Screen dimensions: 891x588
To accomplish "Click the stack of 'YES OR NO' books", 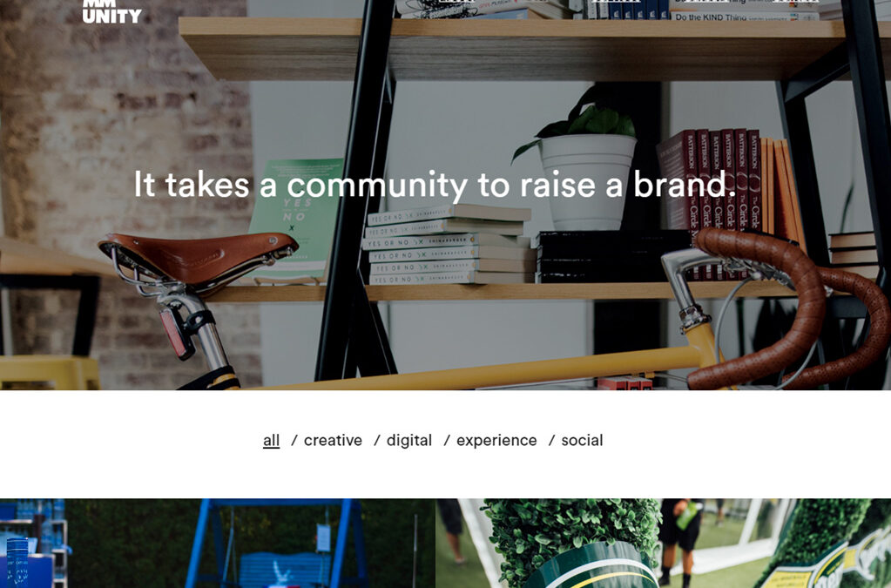I will (x=449, y=245).
